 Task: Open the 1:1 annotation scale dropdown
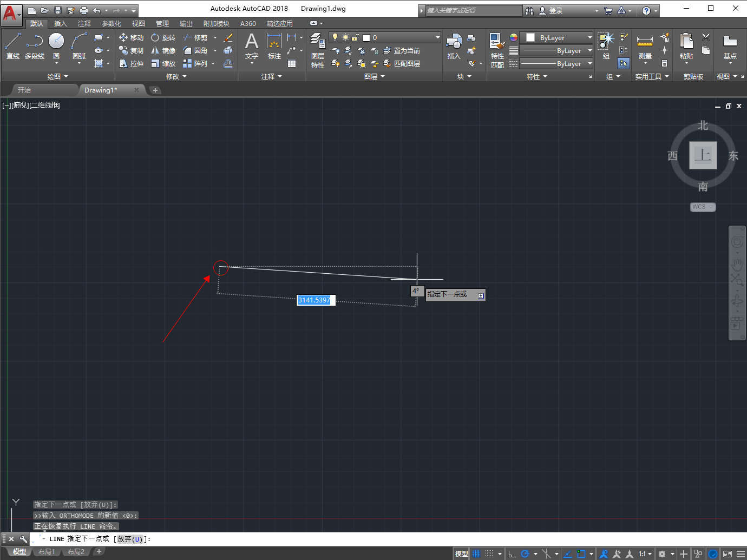coord(645,554)
